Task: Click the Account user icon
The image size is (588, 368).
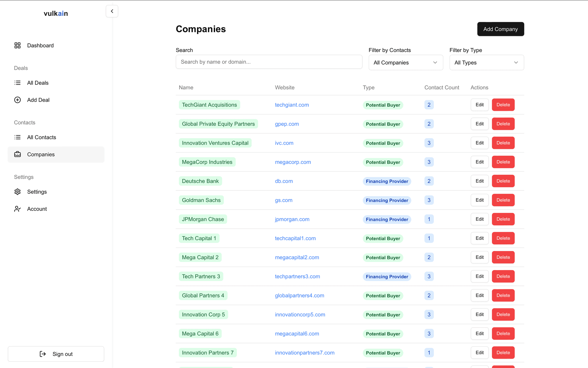Action: tap(18, 209)
